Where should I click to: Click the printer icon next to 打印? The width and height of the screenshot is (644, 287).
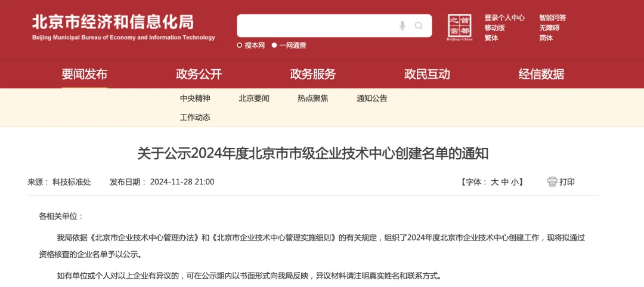pos(552,182)
